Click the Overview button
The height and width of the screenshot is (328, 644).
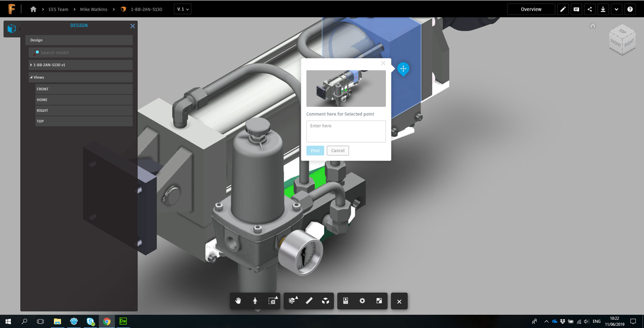click(x=531, y=9)
